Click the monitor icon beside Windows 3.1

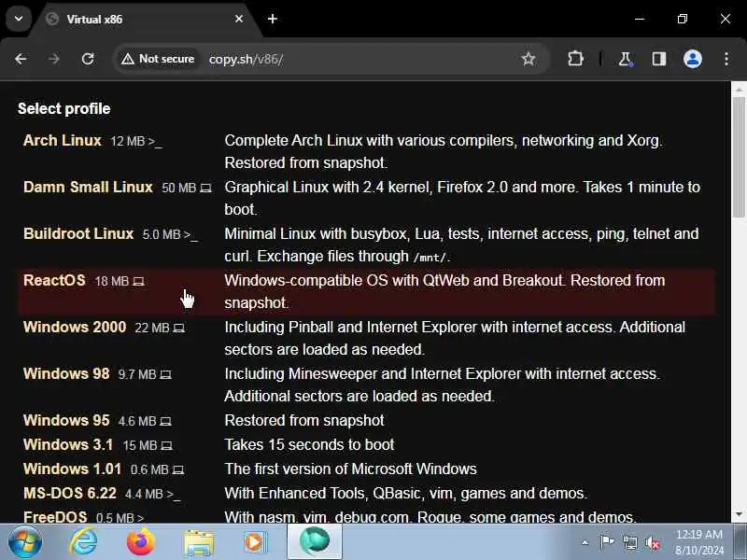click(166, 446)
